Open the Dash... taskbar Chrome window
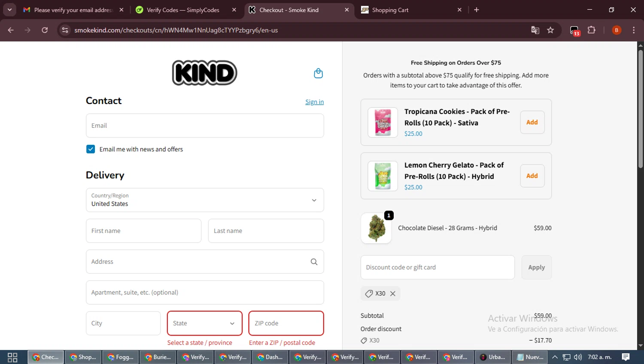Screen dimensions: 644x364 [x=270, y=357]
